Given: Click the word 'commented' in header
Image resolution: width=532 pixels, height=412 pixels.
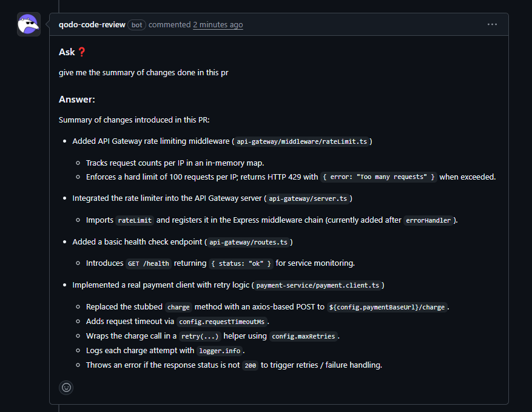Looking at the screenshot, I should pos(170,25).
